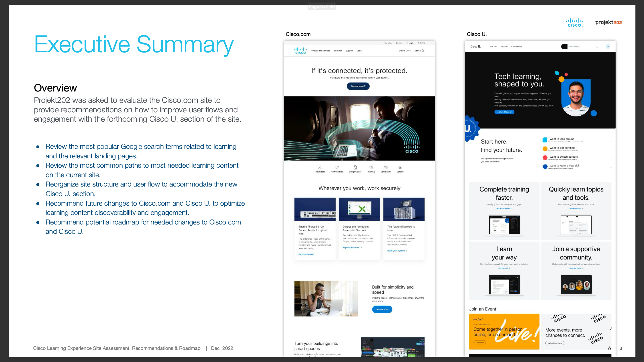Image resolution: width=644 pixels, height=362 pixels.
Task: Click the Downloads icon on Cisco.com
Action: [x=320, y=167]
